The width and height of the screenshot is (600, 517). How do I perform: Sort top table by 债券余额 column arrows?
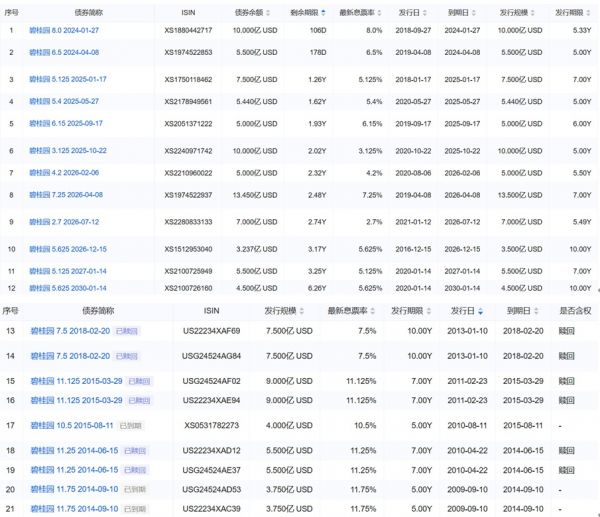click(x=268, y=13)
